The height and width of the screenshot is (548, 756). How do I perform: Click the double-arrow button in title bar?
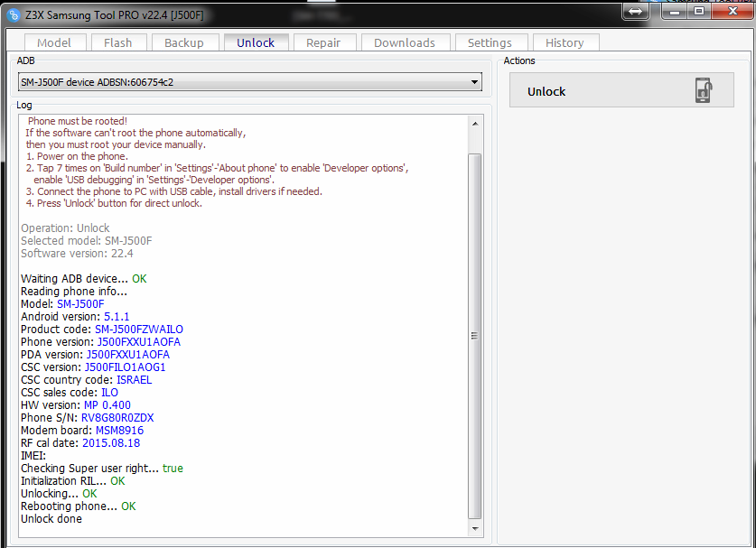click(x=636, y=11)
